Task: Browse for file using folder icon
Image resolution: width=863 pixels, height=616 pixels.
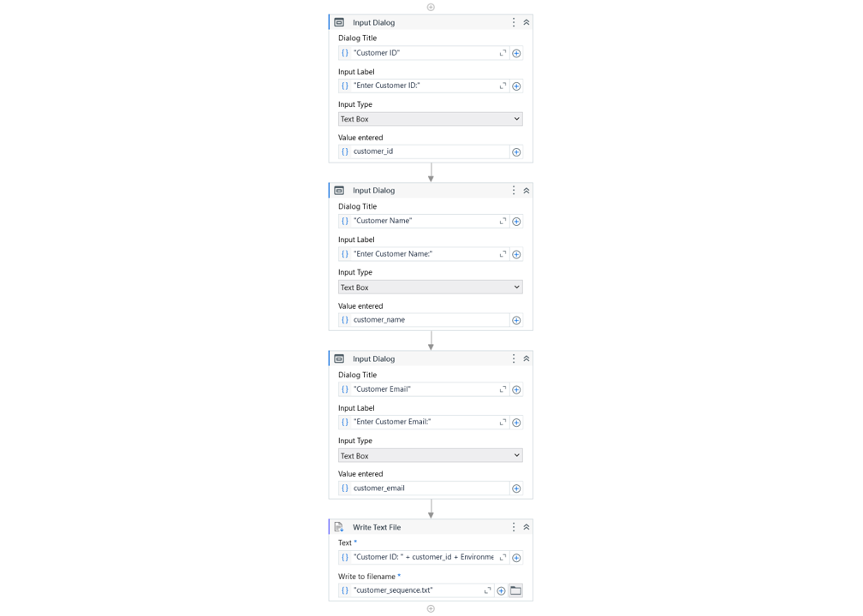Action: pyautogui.click(x=515, y=590)
